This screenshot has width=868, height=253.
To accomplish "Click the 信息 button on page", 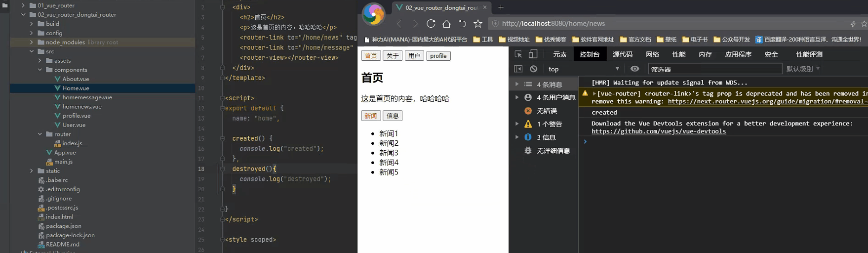I will (x=393, y=116).
